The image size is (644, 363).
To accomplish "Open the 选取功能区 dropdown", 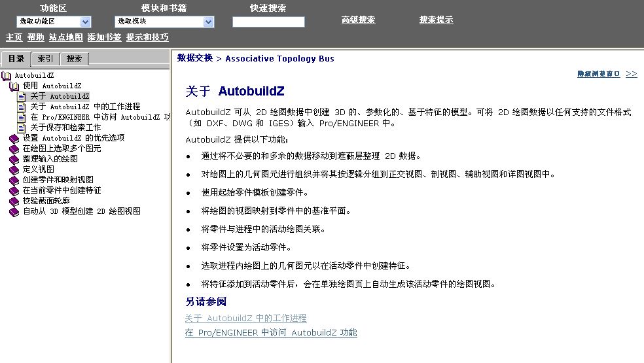I will [54, 22].
